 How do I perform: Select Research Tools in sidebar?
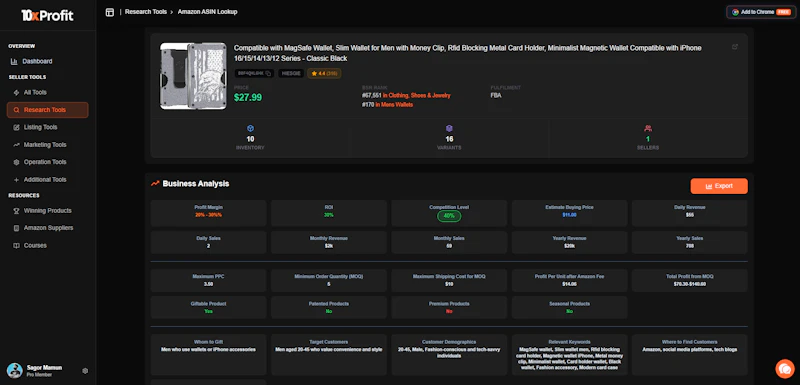[x=47, y=110]
